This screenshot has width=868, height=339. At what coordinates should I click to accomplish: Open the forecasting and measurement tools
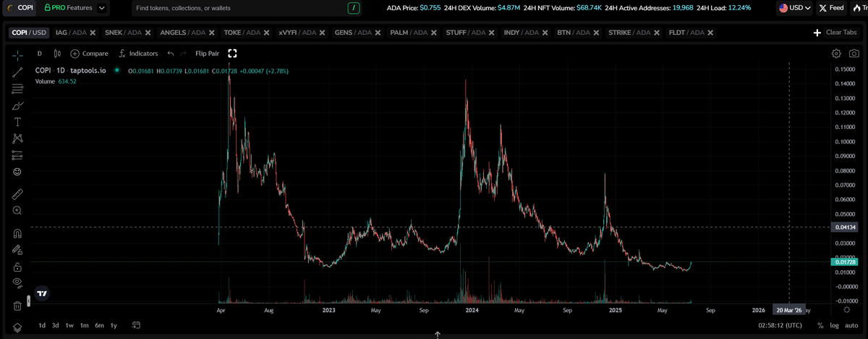coord(17,155)
